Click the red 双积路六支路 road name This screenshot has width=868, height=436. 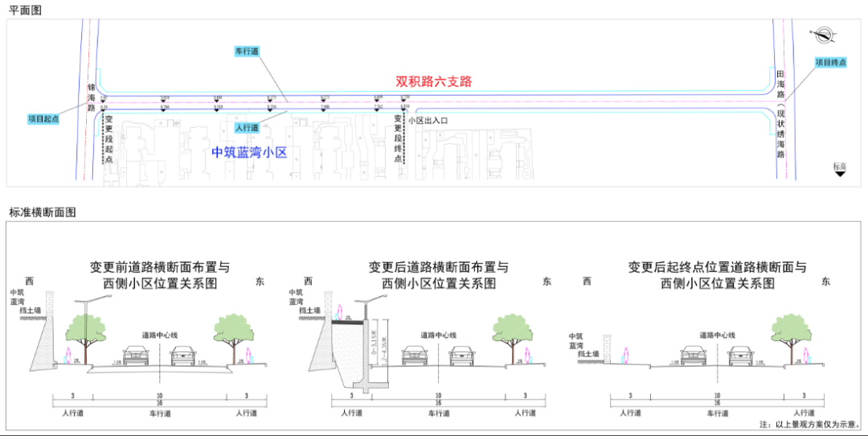point(433,81)
